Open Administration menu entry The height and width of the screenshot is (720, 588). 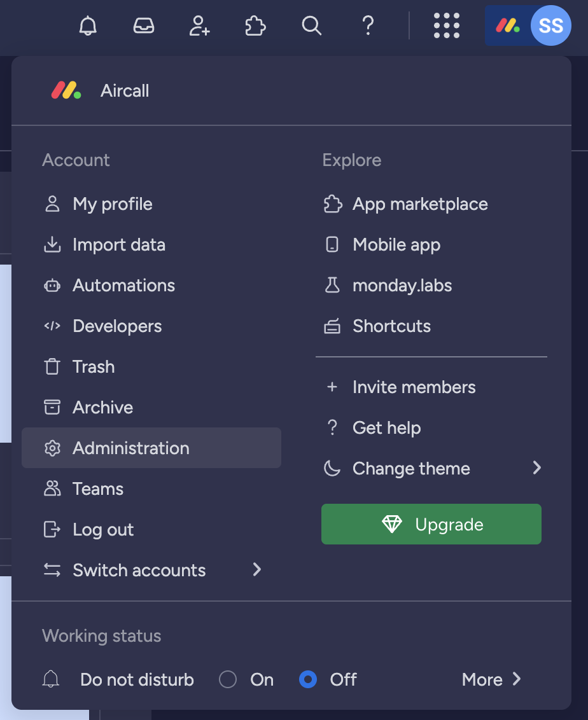[151, 448]
